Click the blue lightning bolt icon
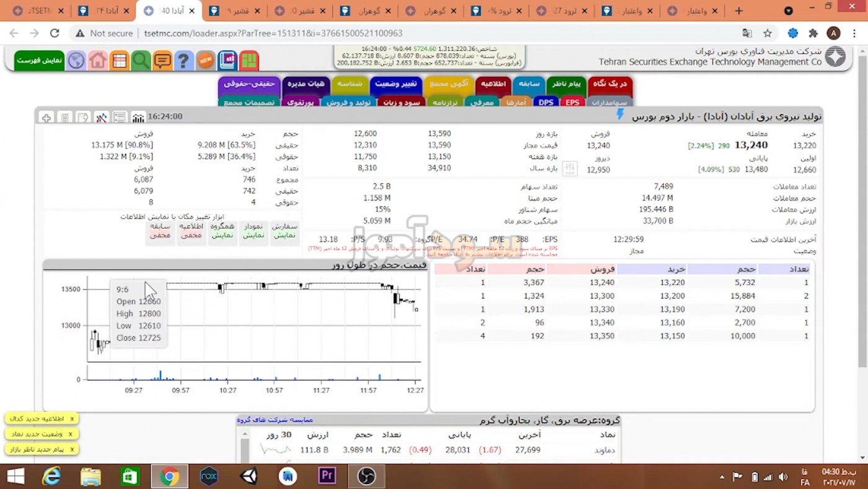Screen dimensions: 868x489 (x=620, y=114)
